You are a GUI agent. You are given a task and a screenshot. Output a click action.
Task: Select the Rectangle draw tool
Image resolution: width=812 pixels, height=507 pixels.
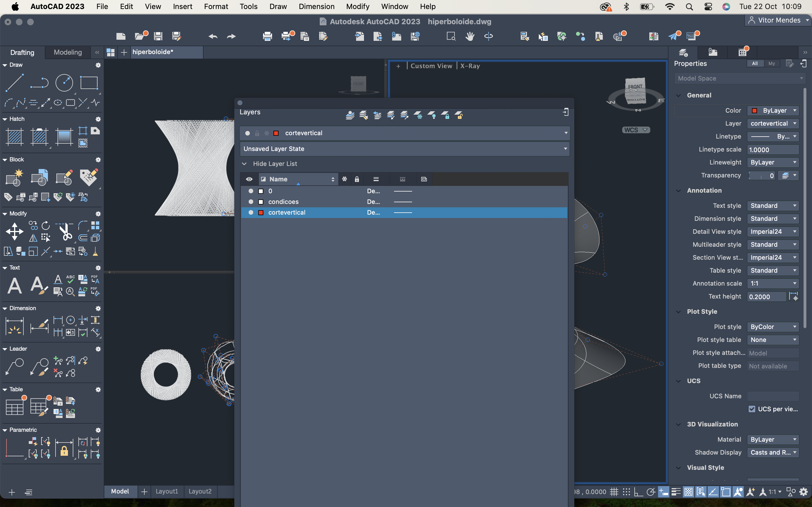click(x=89, y=83)
